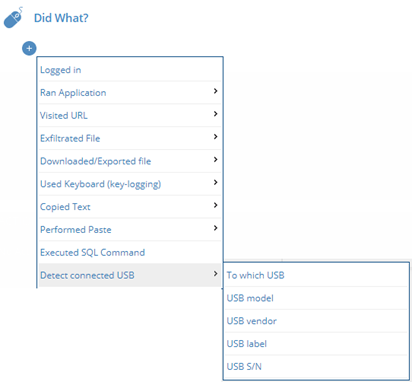
Task: Select USB label submenu option
Action: click(x=316, y=344)
